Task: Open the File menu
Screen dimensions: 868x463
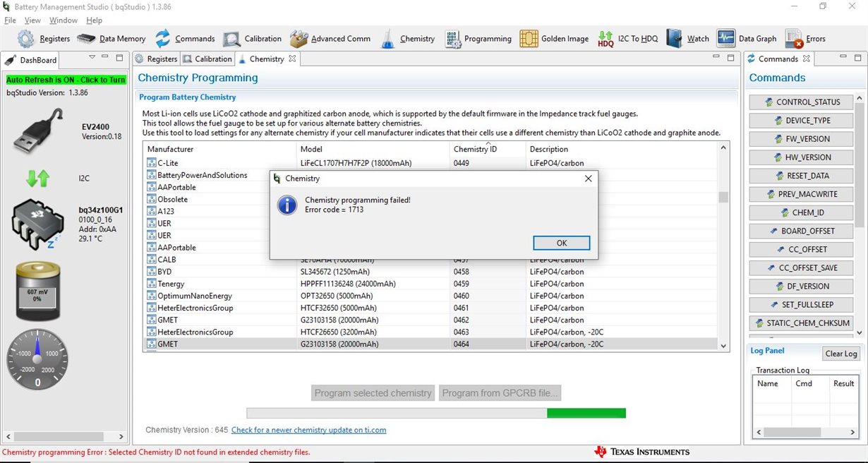Action: 10,20
